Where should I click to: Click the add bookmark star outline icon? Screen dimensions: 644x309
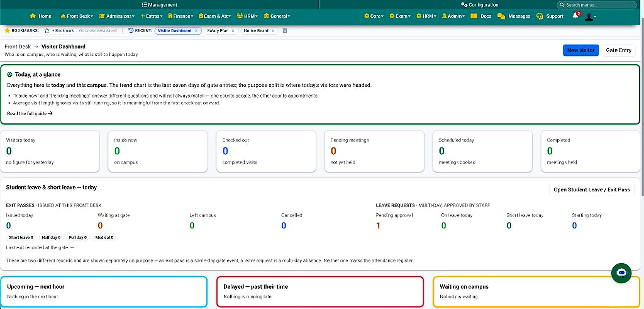(47, 31)
